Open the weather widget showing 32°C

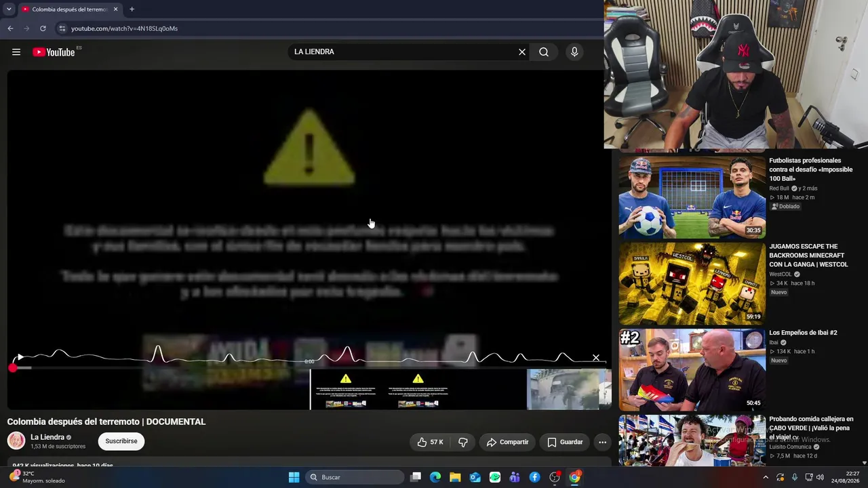tap(37, 477)
